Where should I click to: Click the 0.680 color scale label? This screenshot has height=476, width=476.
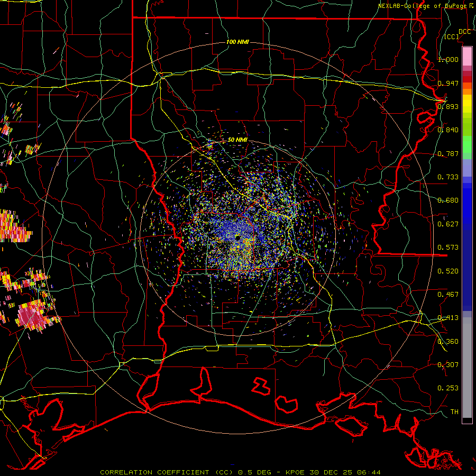(448, 200)
